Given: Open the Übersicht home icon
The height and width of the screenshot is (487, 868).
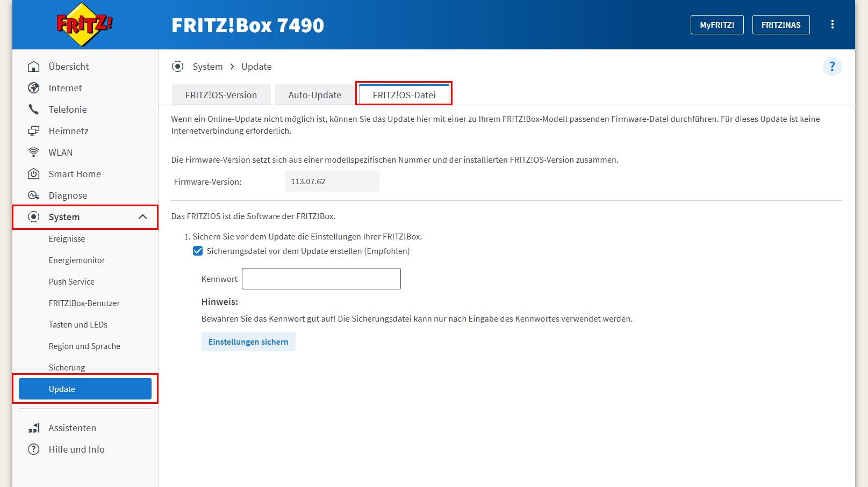Looking at the screenshot, I should pyautogui.click(x=33, y=67).
